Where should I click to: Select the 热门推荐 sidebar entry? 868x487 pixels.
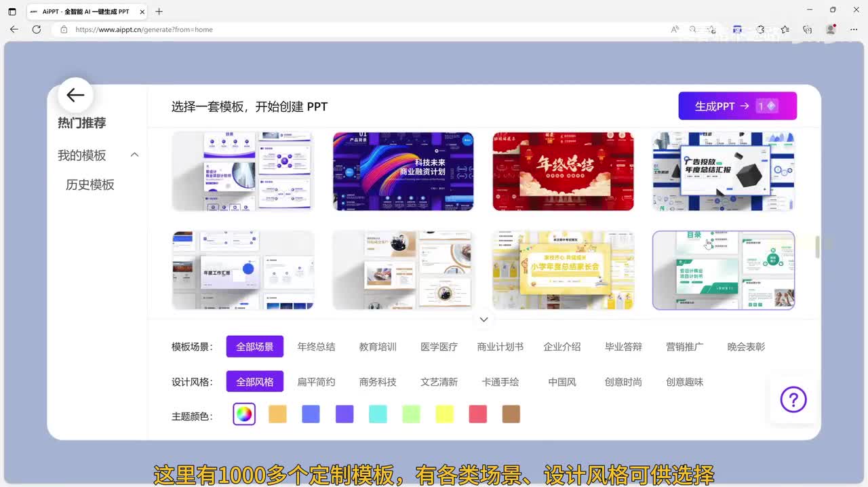point(82,123)
